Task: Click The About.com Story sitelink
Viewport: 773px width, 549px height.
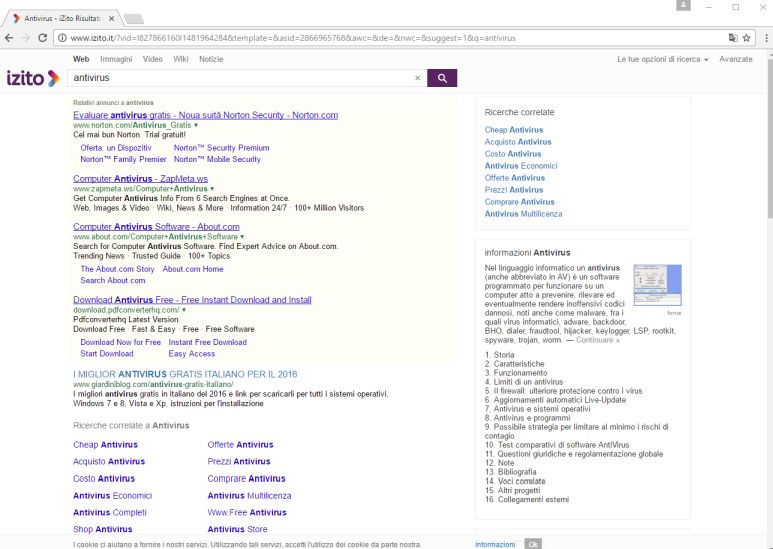Action: pyautogui.click(x=117, y=269)
